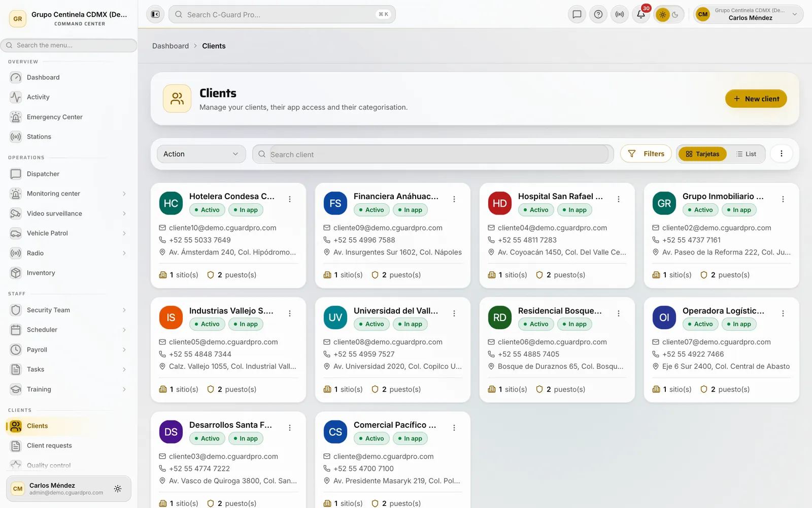This screenshot has width=812, height=508.
Task: Focus the Search the menu field
Action: click(x=69, y=45)
